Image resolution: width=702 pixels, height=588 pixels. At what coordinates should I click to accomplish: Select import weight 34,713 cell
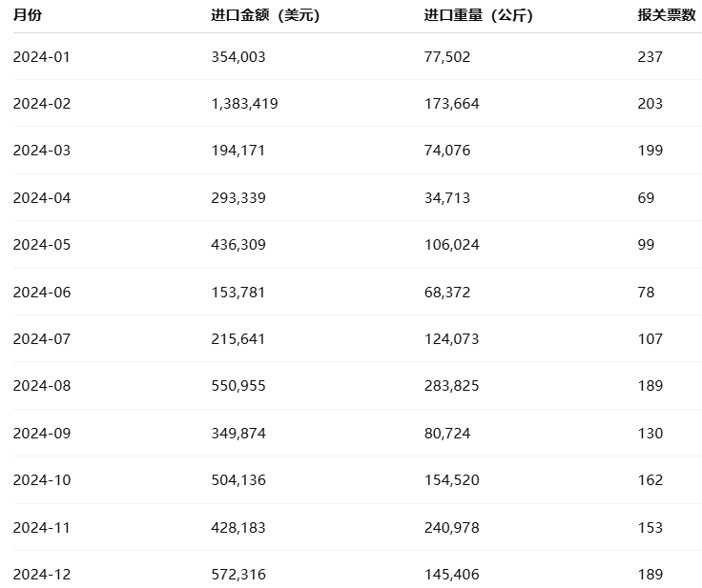pyautogui.click(x=447, y=198)
